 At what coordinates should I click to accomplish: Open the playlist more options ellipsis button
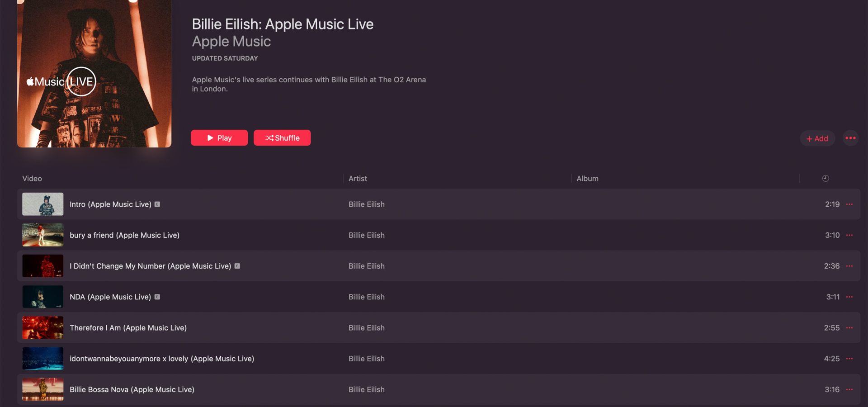click(x=850, y=138)
